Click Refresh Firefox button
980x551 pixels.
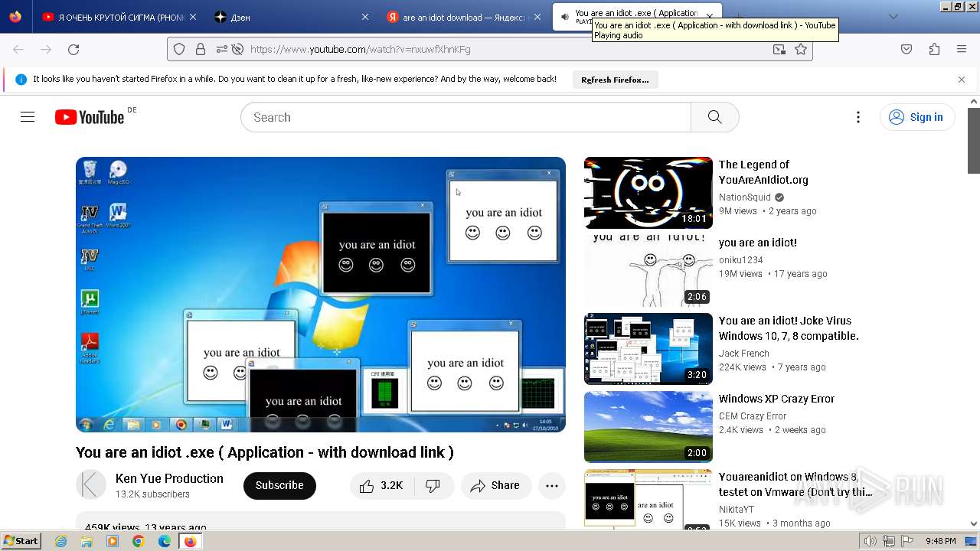pyautogui.click(x=615, y=80)
